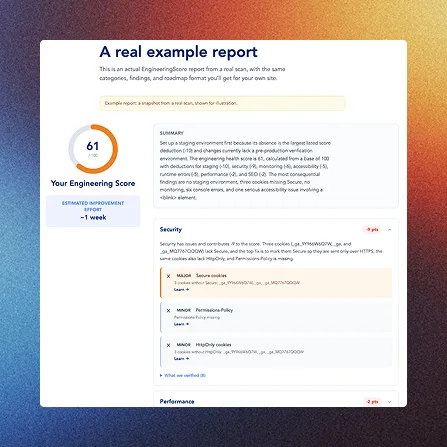
Task: Click the '~1 week' value
Action: coord(93,217)
